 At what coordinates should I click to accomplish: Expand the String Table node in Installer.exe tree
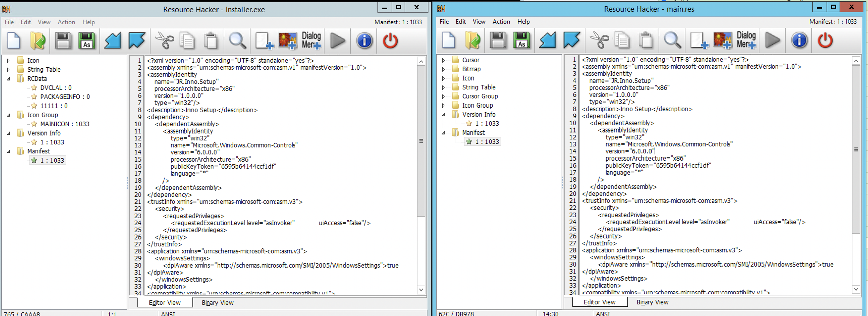tap(8, 70)
